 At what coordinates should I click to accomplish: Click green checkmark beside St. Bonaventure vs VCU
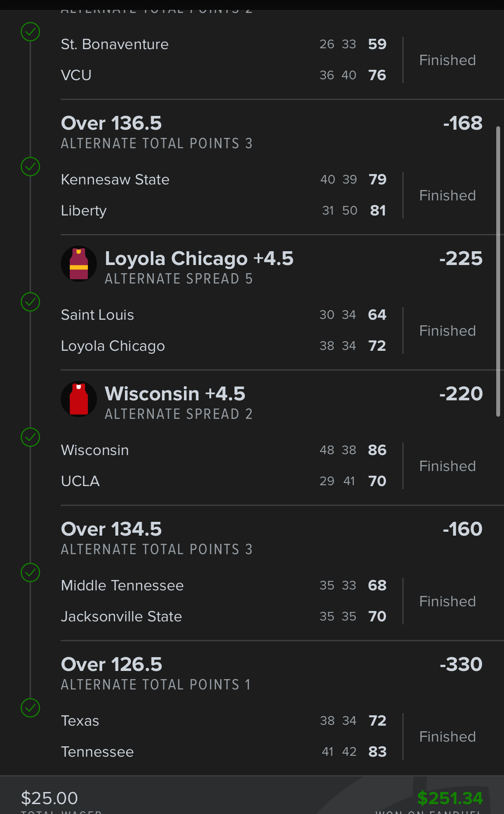pos(31,32)
